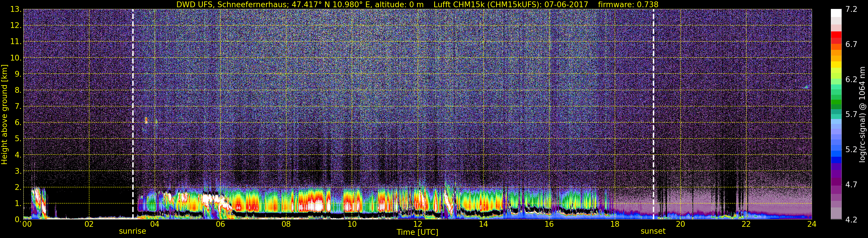868x238 pixels.
Task: Click the height axis tick label '13.'
Action: 16,10
